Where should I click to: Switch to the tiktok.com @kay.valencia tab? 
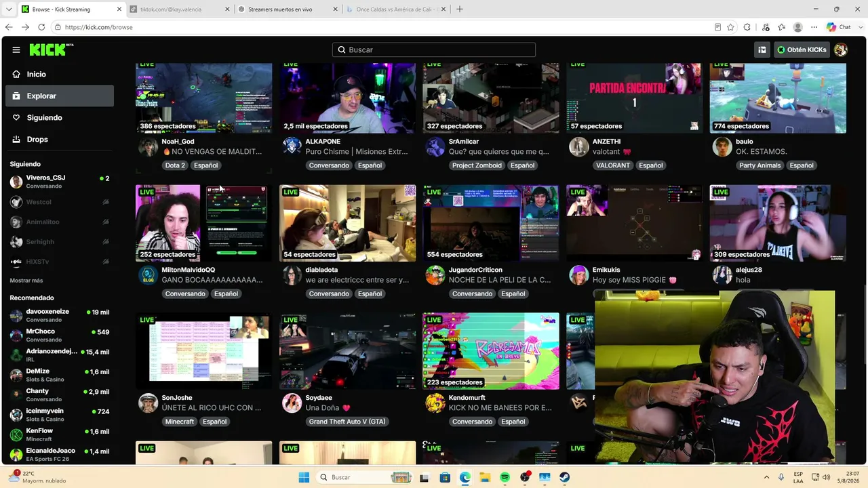[x=180, y=9]
